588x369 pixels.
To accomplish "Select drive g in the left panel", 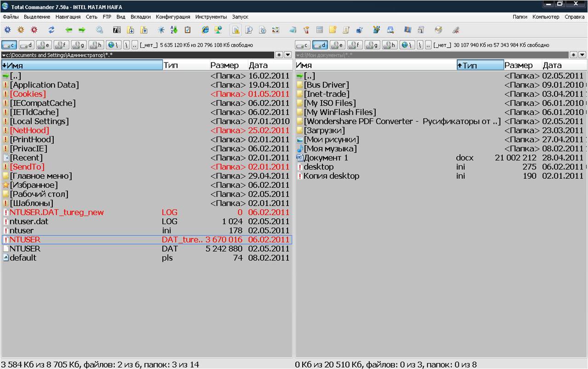I will [x=79, y=45].
